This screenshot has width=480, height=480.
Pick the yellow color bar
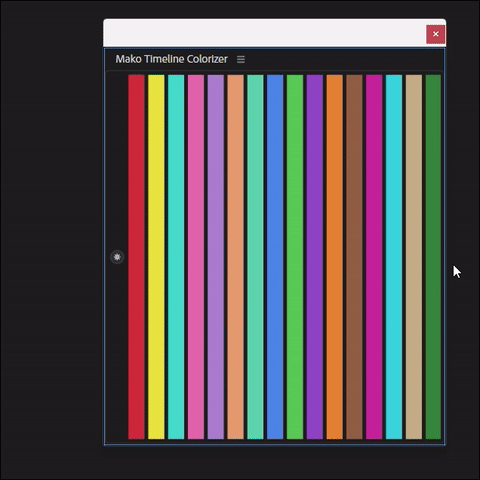156,257
